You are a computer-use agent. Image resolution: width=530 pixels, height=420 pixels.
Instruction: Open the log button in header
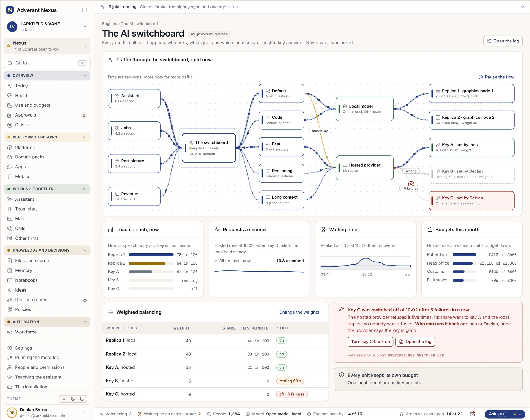tap(503, 41)
